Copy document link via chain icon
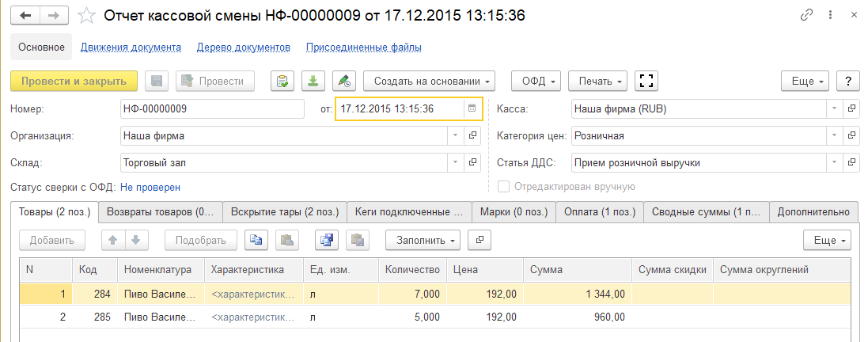This screenshot has height=342, width=868. tap(807, 15)
